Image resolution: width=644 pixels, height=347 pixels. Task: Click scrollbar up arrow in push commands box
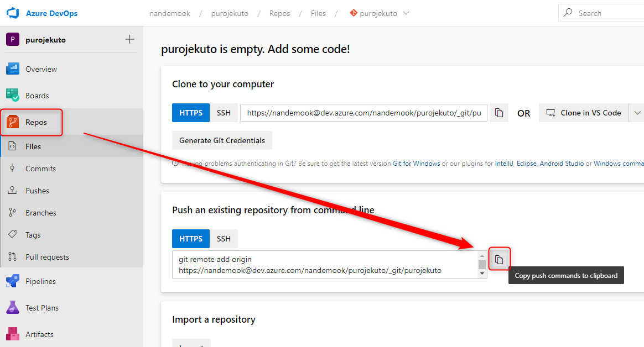pos(482,255)
